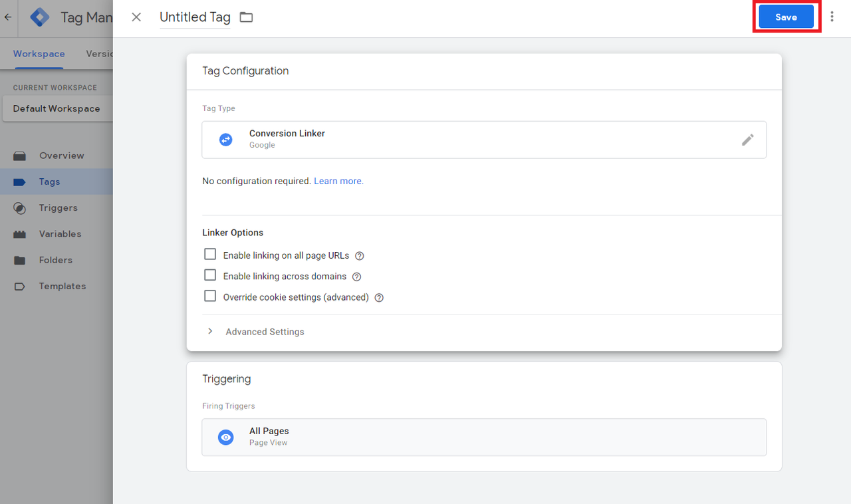Click the pencil edit icon for tag type
The image size is (851, 504).
[748, 140]
